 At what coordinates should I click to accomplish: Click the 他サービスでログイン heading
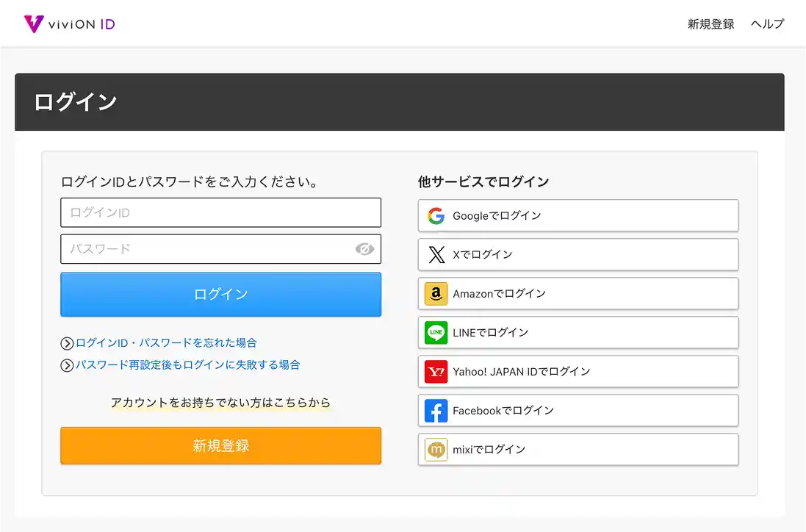[483, 181]
